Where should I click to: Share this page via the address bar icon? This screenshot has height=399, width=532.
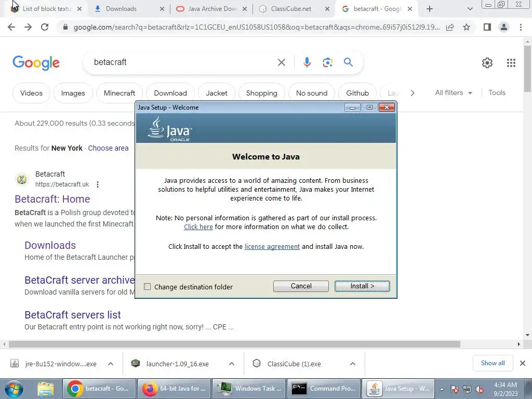tap(450, 27)
